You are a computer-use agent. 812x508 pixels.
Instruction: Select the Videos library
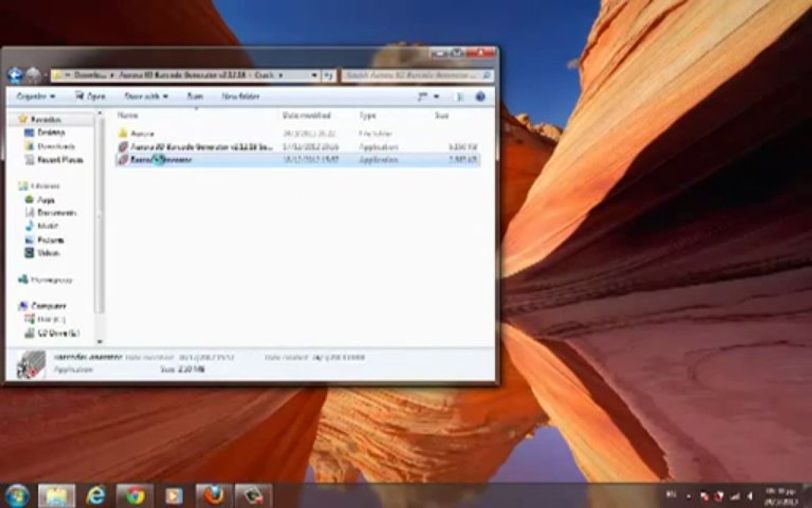[48, 253]
